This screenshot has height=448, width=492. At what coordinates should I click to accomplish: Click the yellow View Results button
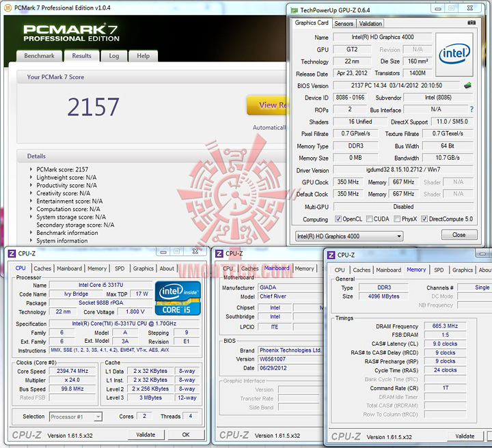[x=267, y=105]
